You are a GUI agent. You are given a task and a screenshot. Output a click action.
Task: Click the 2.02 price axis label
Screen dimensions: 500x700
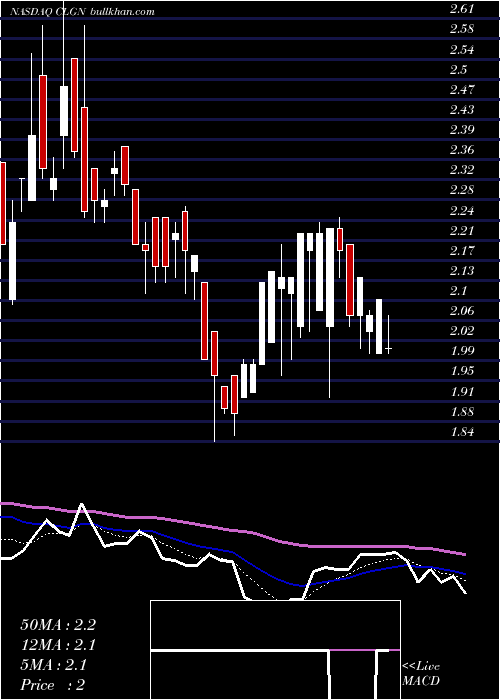tap(461, 331)
